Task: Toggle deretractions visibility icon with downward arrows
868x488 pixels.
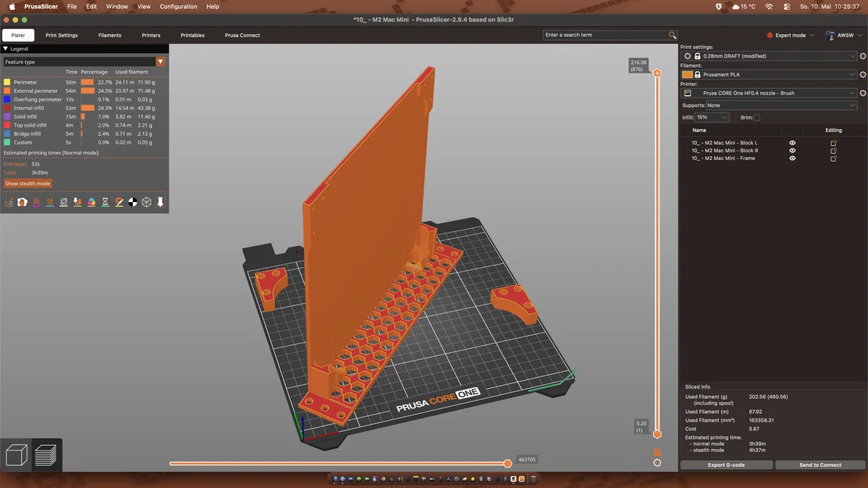Action: click(50, 202)
